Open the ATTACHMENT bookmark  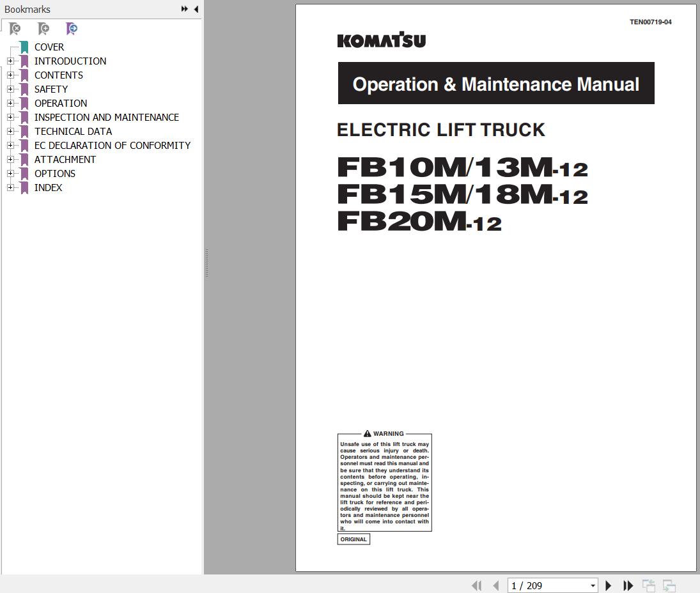pyautogui.click(x=65, y=160)
